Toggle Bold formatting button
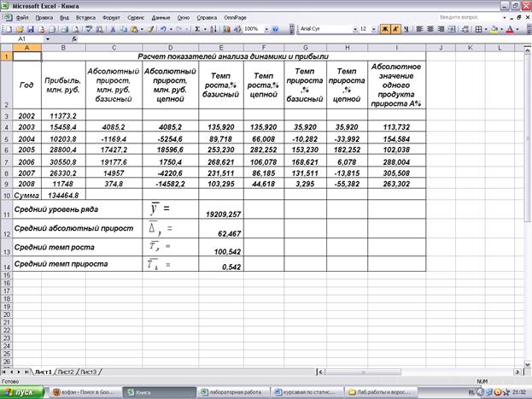The width and height of the screenshot is (532, 399). [x=384, y=28]
